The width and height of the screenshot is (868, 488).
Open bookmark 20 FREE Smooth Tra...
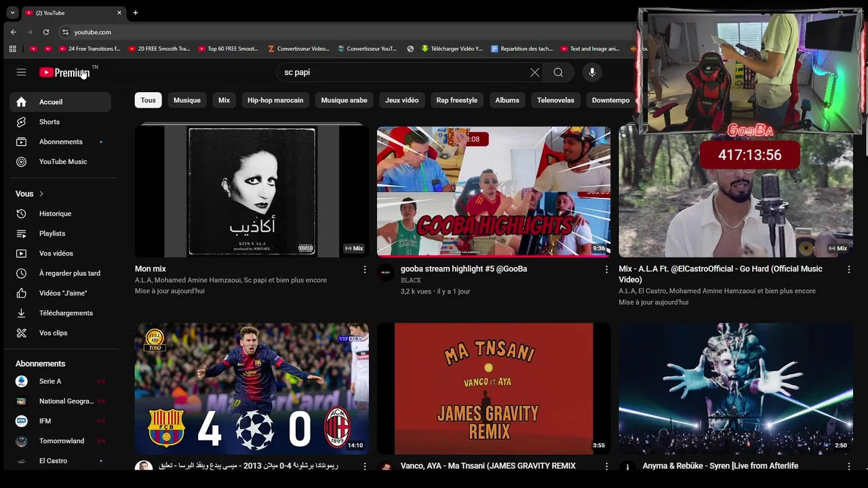point(159,49)
